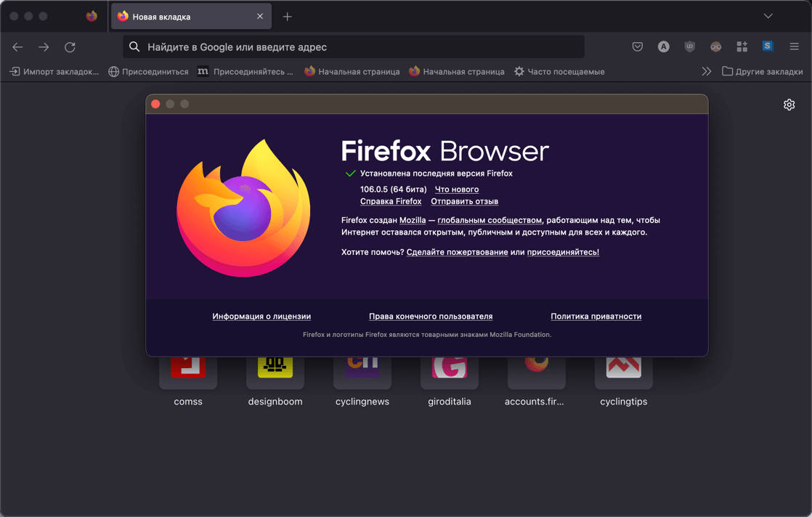Open second 'Начальная страница' bookmark
The image size is (812, 517).
click(x=457, y=71)
